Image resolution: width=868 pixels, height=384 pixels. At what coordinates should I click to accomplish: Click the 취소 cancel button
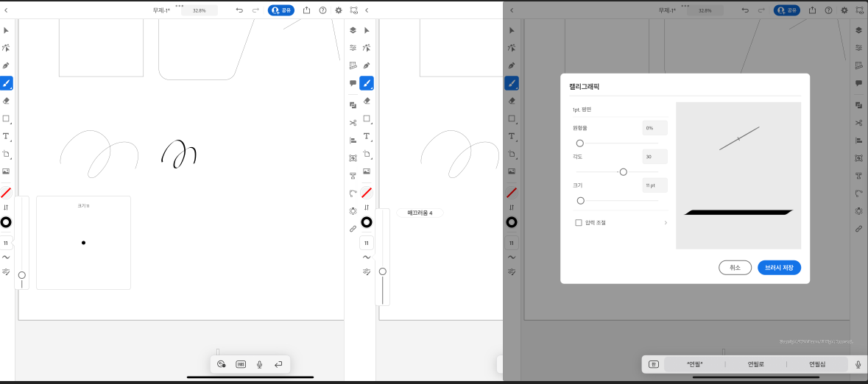(x=735, y=267)
